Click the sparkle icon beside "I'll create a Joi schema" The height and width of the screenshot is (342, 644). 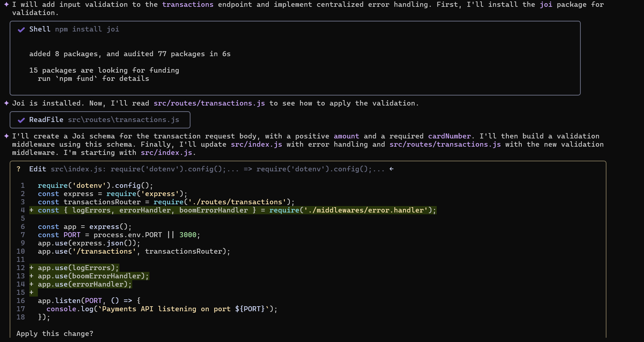6,136
